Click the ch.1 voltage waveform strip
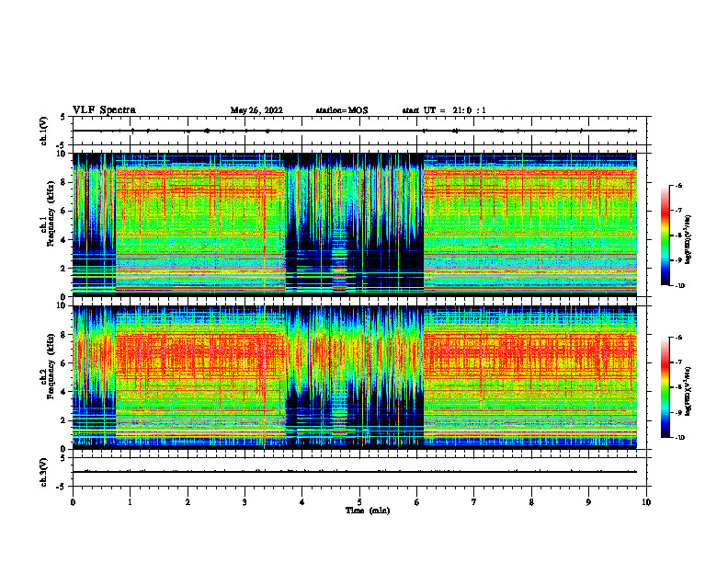728x563 pixels. [x=359, y=131]
